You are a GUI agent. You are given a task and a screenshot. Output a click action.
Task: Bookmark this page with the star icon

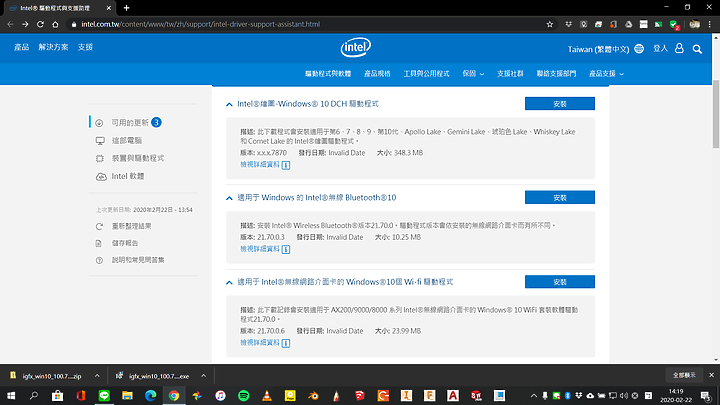[x=550, y=24]
